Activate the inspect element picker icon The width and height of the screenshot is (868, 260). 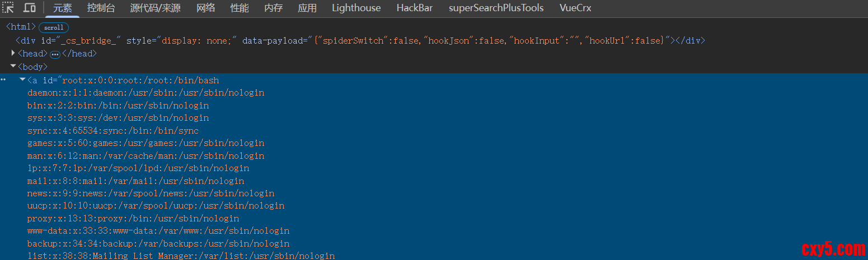point(8,8)
